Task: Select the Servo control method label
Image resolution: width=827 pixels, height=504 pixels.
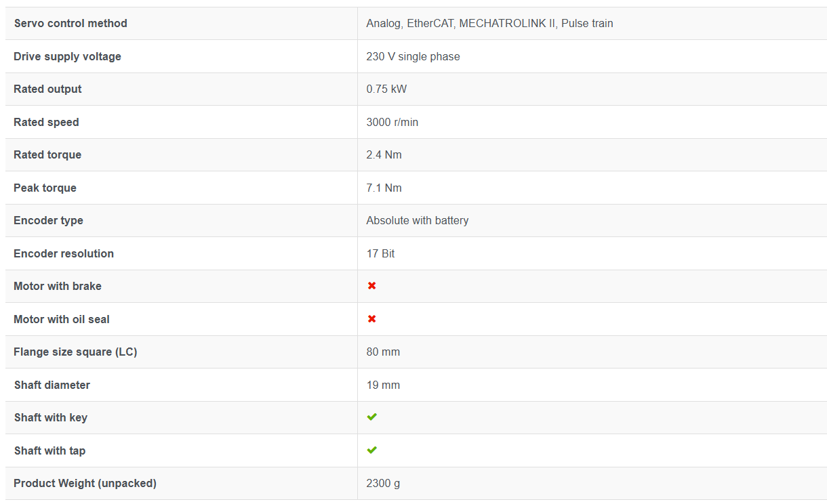Action: pos(70,23)
